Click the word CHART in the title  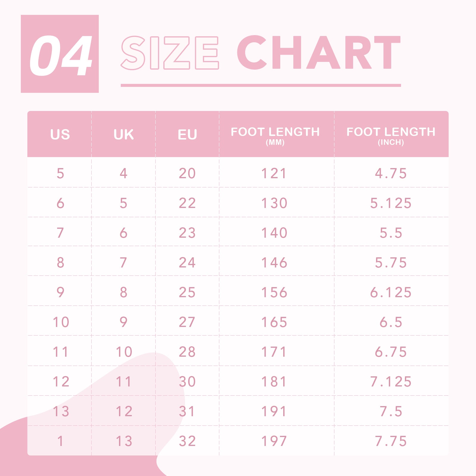(319, 53)
